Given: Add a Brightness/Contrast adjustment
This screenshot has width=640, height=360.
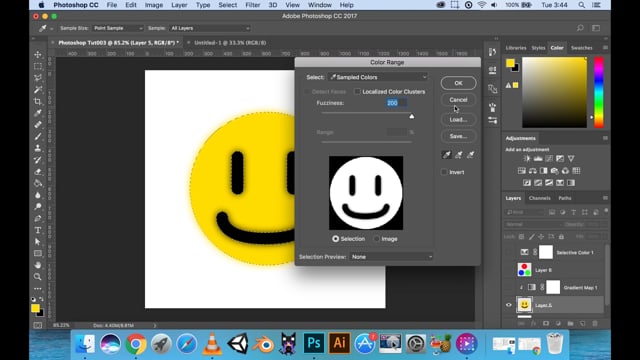Looking at the screenshot, I should coord(527,158).
